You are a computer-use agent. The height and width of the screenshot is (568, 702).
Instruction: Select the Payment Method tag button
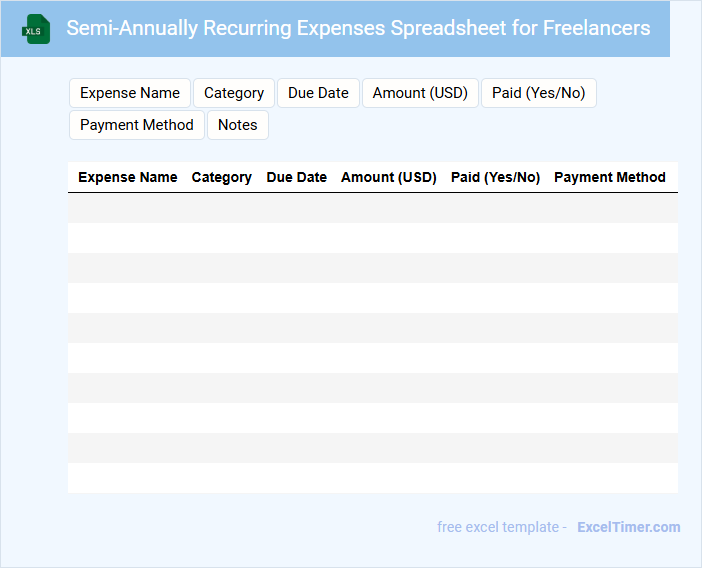click(x=137, y=125)
